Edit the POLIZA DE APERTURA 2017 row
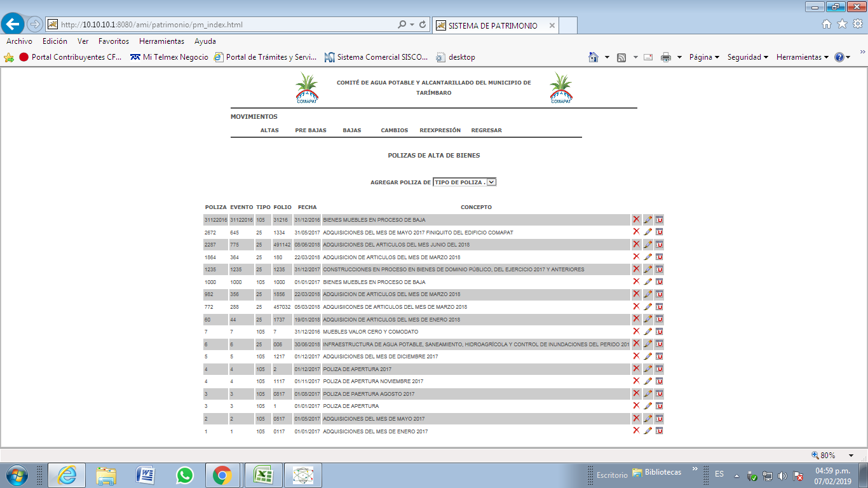 [x=648, y=369]
